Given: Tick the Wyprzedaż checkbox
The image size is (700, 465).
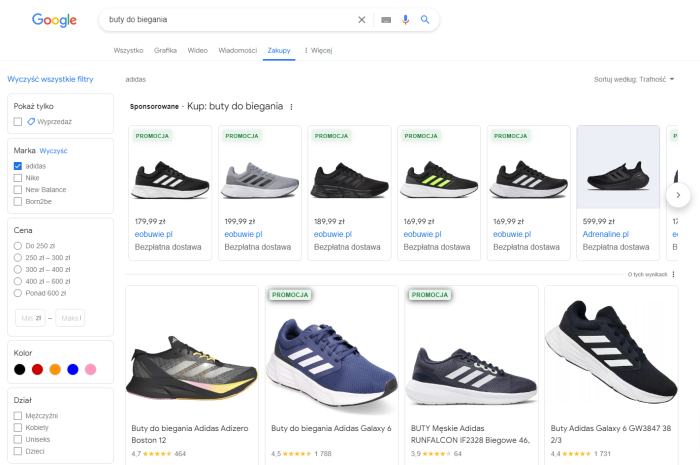Looking at the screenshot, I should tap(18, 121).
